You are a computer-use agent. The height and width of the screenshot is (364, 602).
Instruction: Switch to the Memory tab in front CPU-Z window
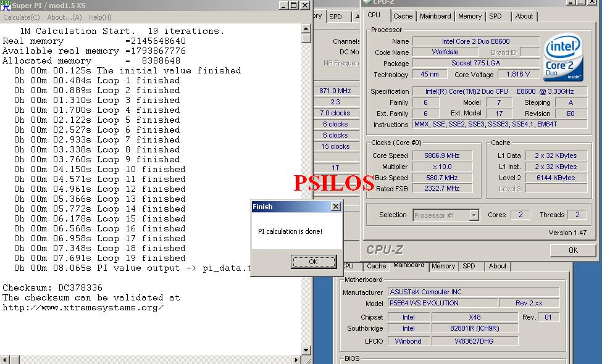(469, 16)
